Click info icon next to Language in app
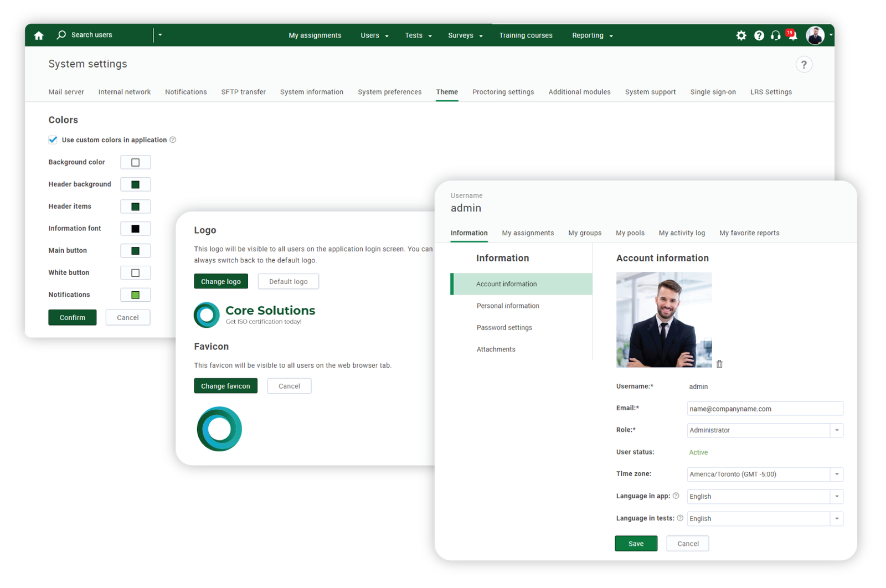886x588 pixels. tap(676, 496)
